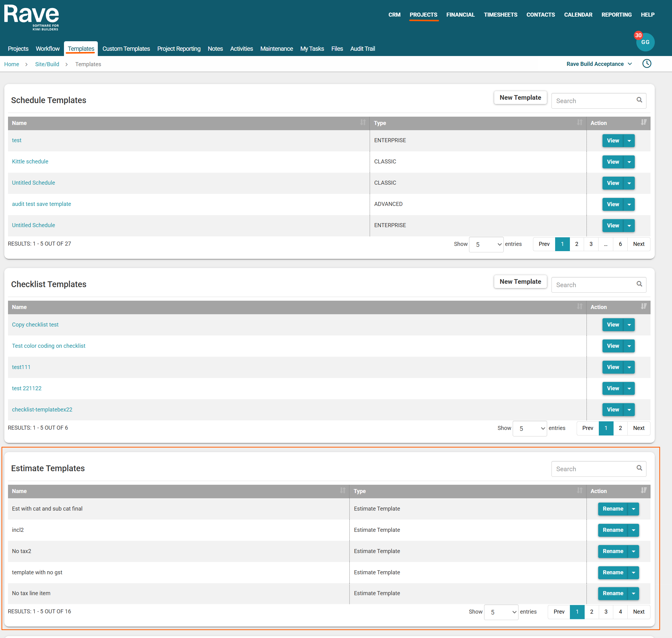This screenshot has height=638, width=672.
Task: Expand the Rave Build Acceptance dropdown
Action: 599,64
